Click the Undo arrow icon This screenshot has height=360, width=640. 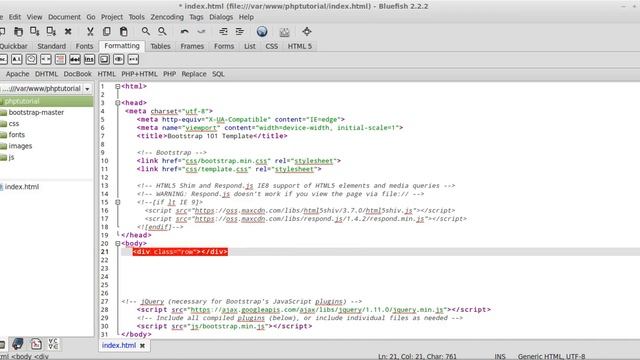point(184,31)
